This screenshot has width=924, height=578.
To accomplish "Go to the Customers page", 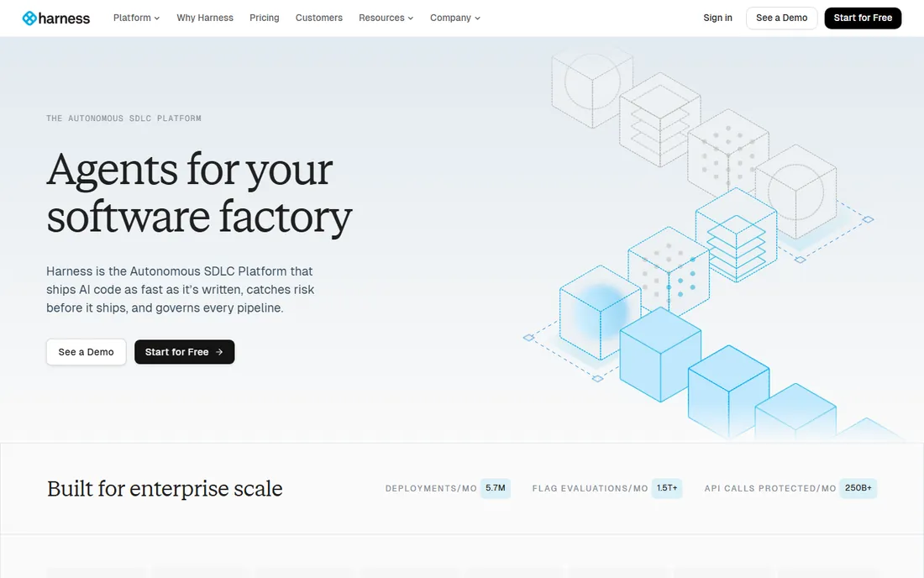I will (319, 18).
